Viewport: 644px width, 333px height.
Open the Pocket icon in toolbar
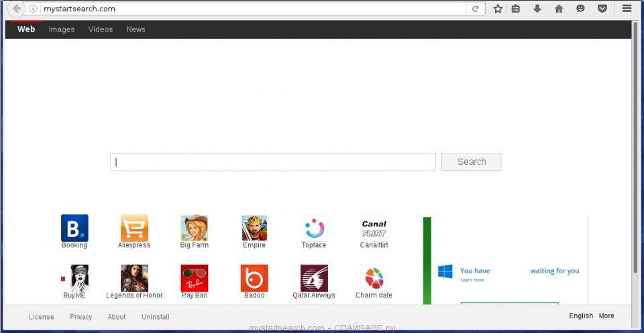click(x=602, y=9)
